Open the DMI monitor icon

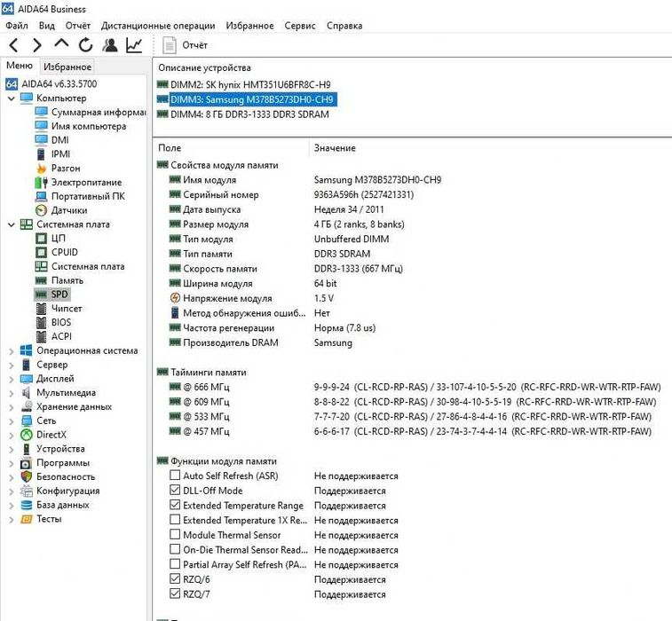click(x=41, y=140)
